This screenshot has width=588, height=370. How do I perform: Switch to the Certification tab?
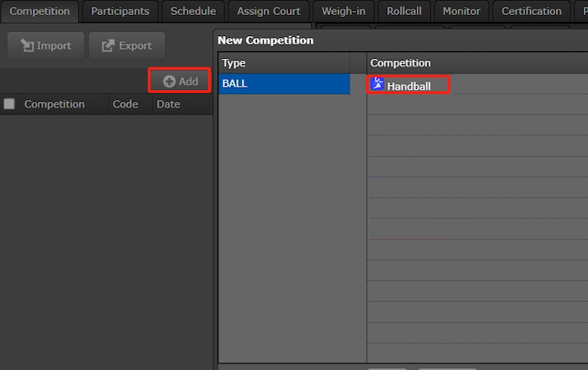(531, 11)
